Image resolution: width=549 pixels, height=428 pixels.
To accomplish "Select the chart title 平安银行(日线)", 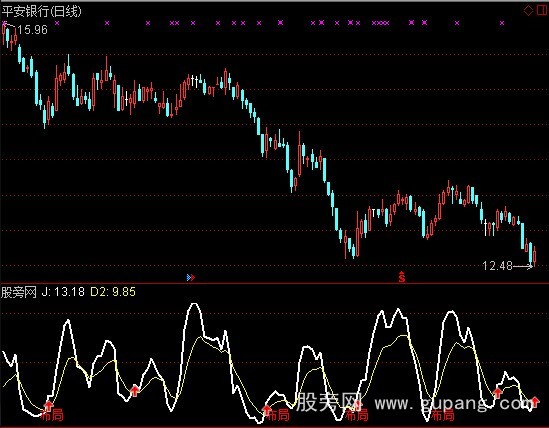I will click(x=41, y=11).
